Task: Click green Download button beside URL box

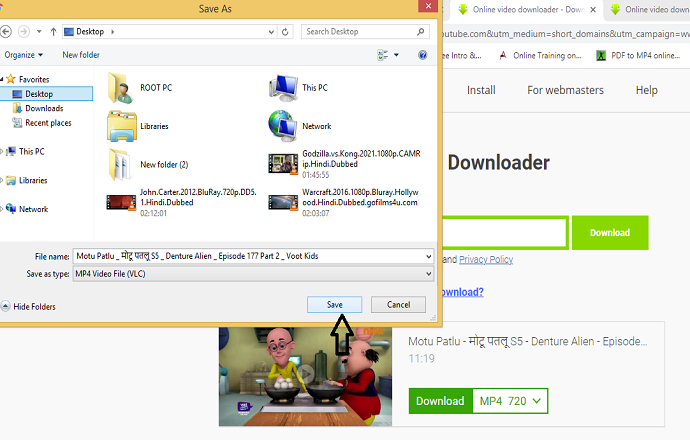Action: pyautogui.click(x=610, y=232)
